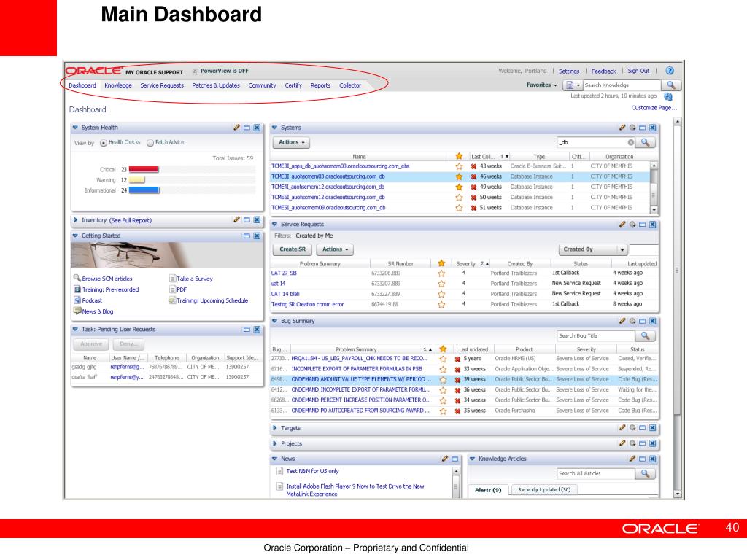
Task: Unfavorite the TCME4I_auohscmem12 system star
Action: click(459, 187)
